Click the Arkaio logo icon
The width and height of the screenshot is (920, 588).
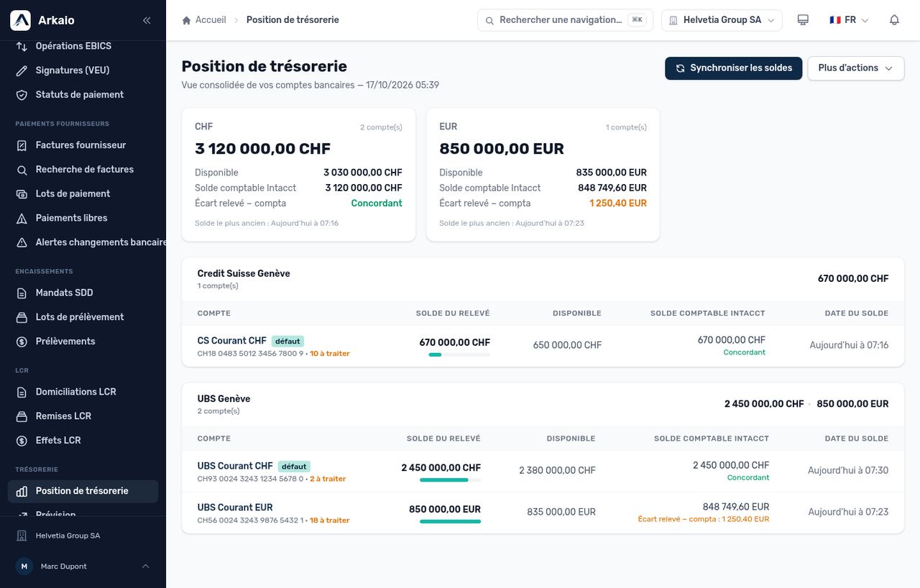pos(20,20)
